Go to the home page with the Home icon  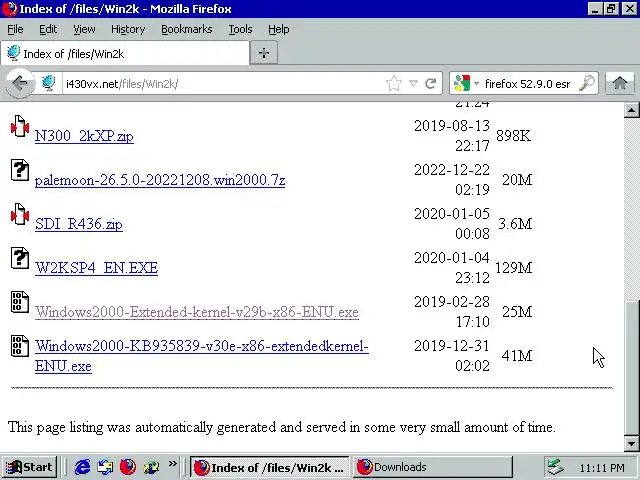(x=620, y=83)
